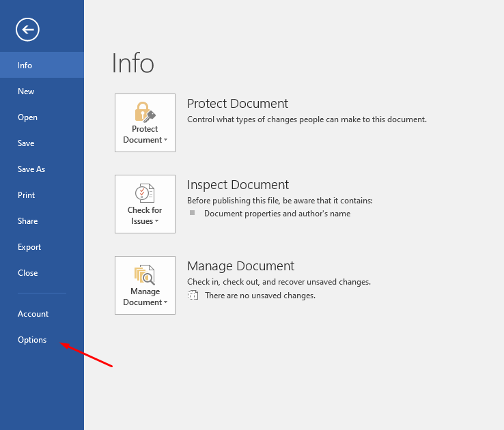The height and width of the screenshot is (430, 504).
Task: Choose Open in the sidebar
Action: (42, 117)
